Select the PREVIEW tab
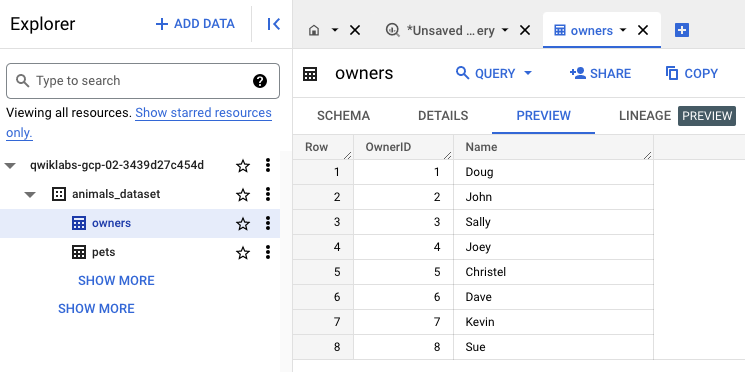The height and width of the screenshot is (372, 745). pos(544,116)
